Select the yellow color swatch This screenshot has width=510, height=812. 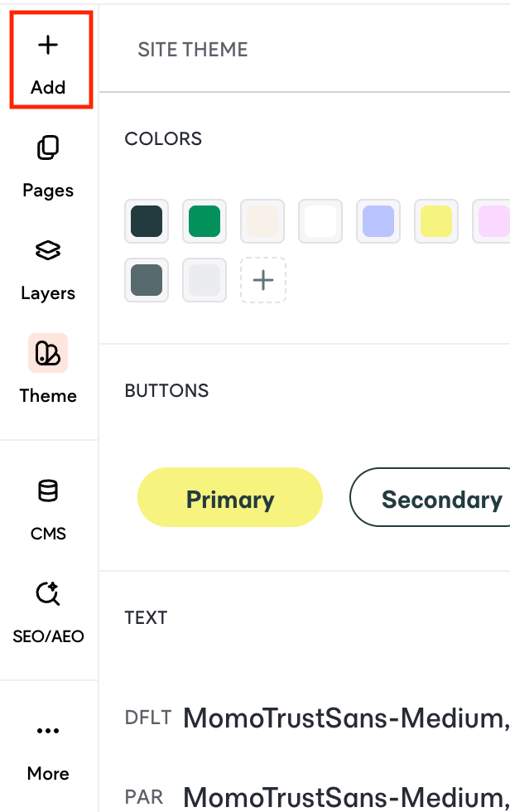pyautogui.click(x=436, y=221)
